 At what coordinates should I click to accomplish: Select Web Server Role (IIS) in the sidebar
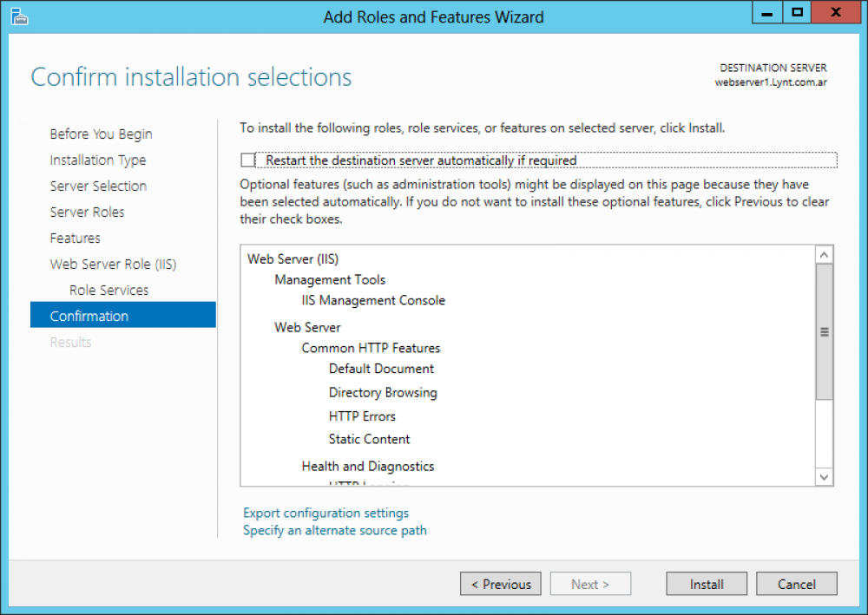tap(113, 264)
